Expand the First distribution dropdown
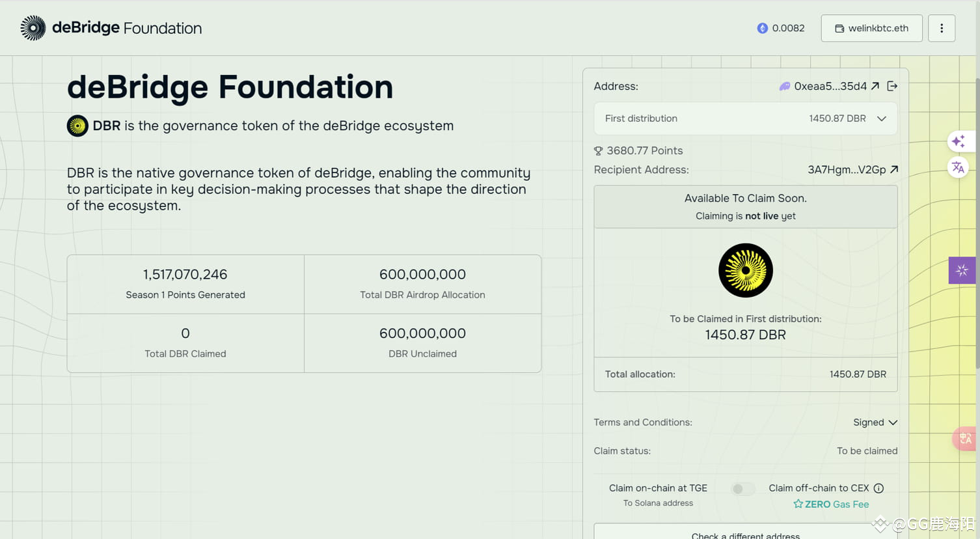 coord(882,118)
